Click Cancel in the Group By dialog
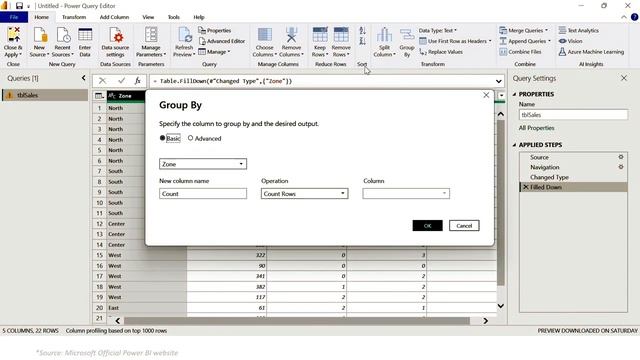The image size is (640, 360). (x=464, y=226)
